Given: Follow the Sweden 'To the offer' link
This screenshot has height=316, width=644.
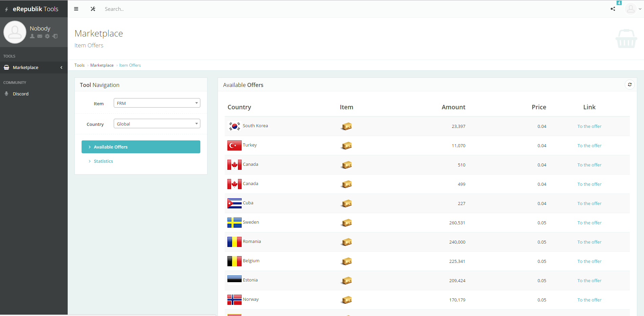Looking at the screenshot, I should [x=589, y=223].
